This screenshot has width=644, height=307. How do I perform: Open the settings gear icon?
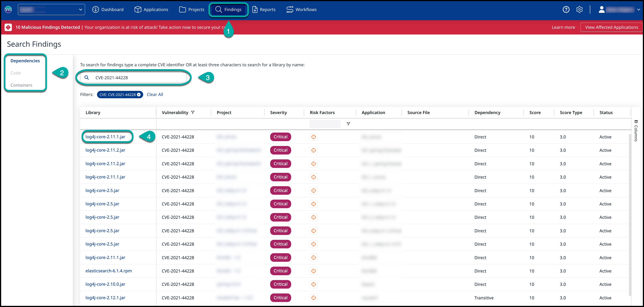(579, 10)
